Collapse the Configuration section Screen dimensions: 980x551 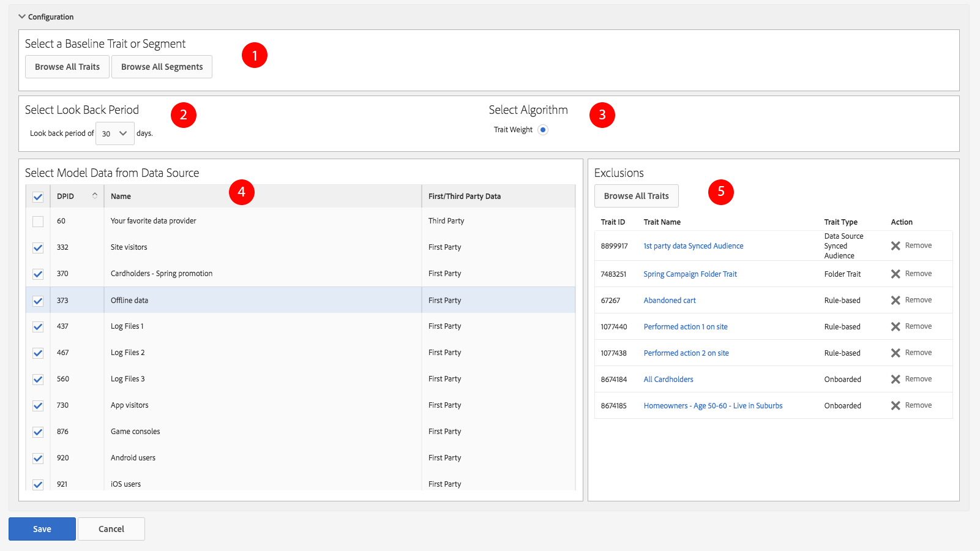click(x=22, y=17)
